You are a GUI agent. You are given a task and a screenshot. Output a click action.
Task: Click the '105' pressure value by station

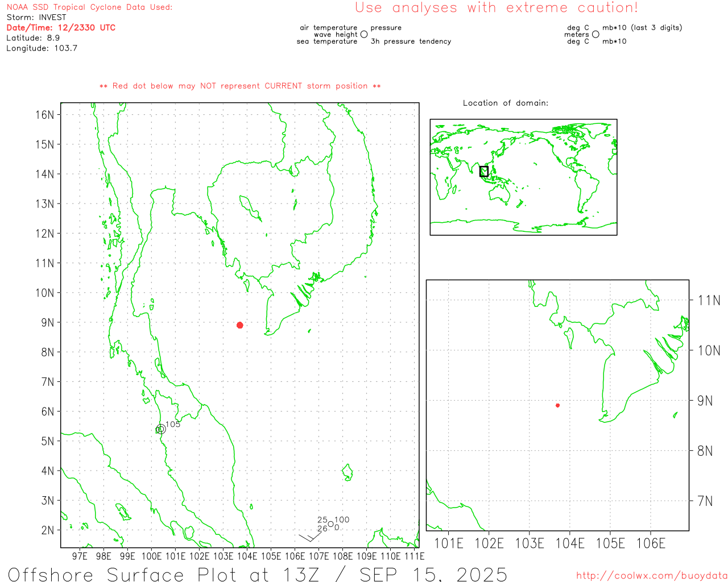pyautogui.click(x=173, y=425)
